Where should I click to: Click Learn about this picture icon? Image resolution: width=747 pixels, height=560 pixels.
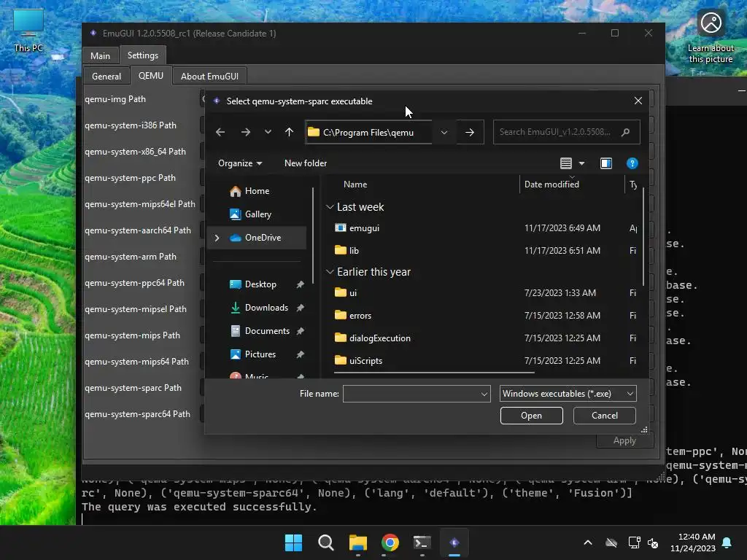711,36
